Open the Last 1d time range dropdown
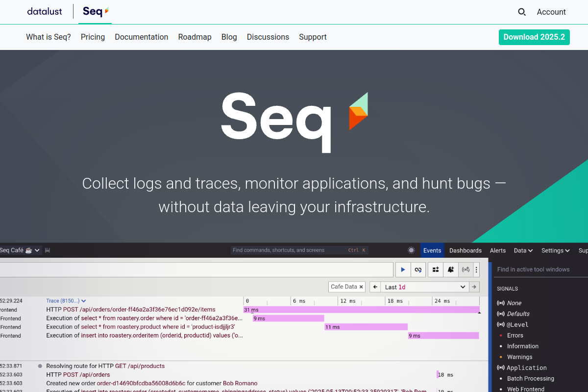The height and width of the screenshot is (392, 588). click(425, 287)
